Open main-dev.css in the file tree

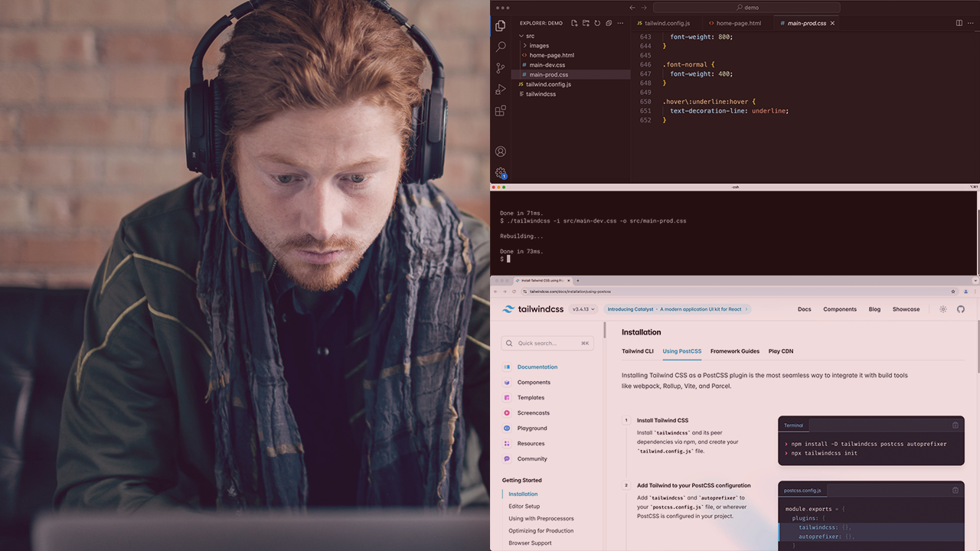(547, 65)
